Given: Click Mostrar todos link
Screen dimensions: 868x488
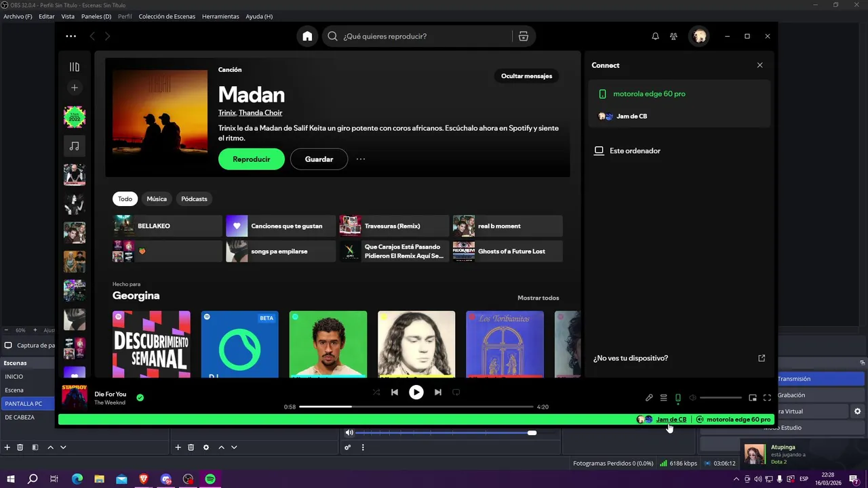Looking at the screenshot, I should click(538, 298).
